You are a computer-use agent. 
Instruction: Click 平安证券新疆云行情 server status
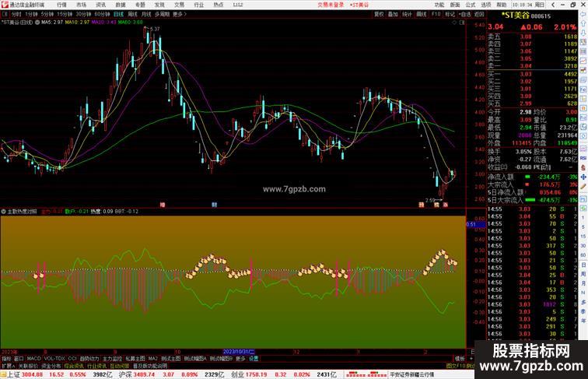[411, 374]
